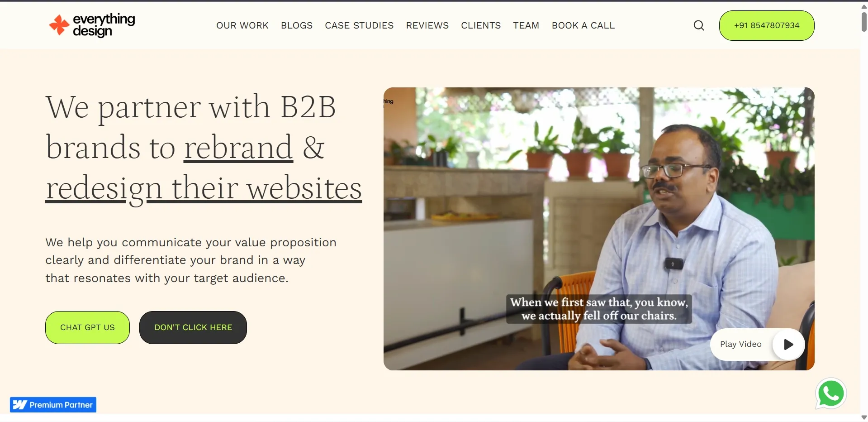Select Reviews in the navigation bar
Viewport: 868px width, 422px height.
click(427, 26)
